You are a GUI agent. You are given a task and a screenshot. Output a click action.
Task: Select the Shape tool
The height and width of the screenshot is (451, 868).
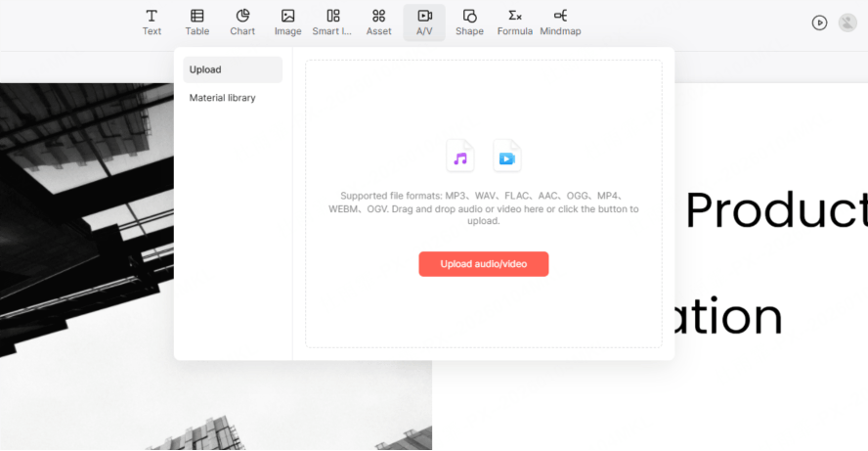tap(469, 23)
